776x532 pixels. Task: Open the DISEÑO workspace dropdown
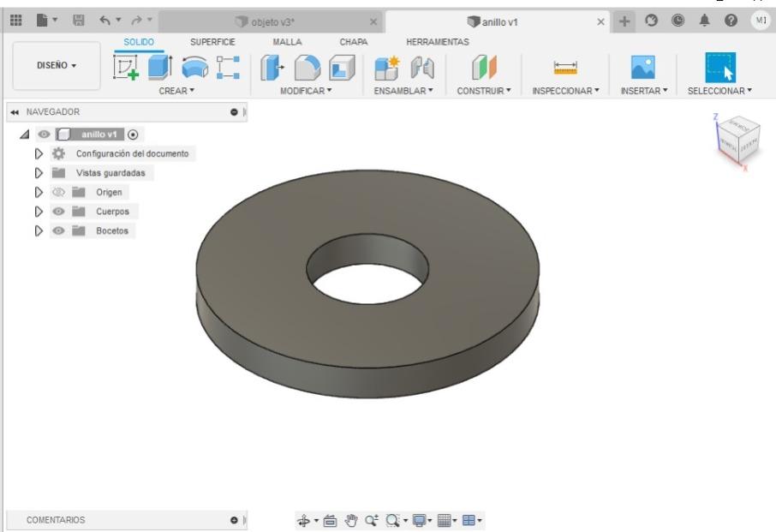click(x=57, y=65)
